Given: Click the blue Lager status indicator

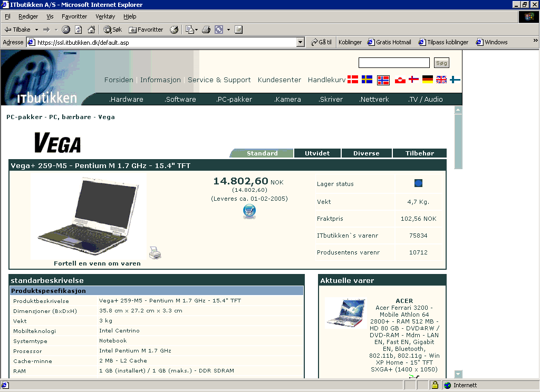Looking at the screenshot, I should tap(418, 183).
